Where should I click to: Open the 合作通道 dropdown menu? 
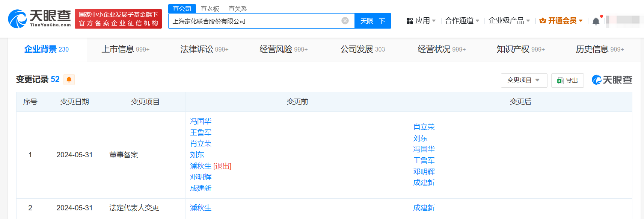click(x=462, y=21)
